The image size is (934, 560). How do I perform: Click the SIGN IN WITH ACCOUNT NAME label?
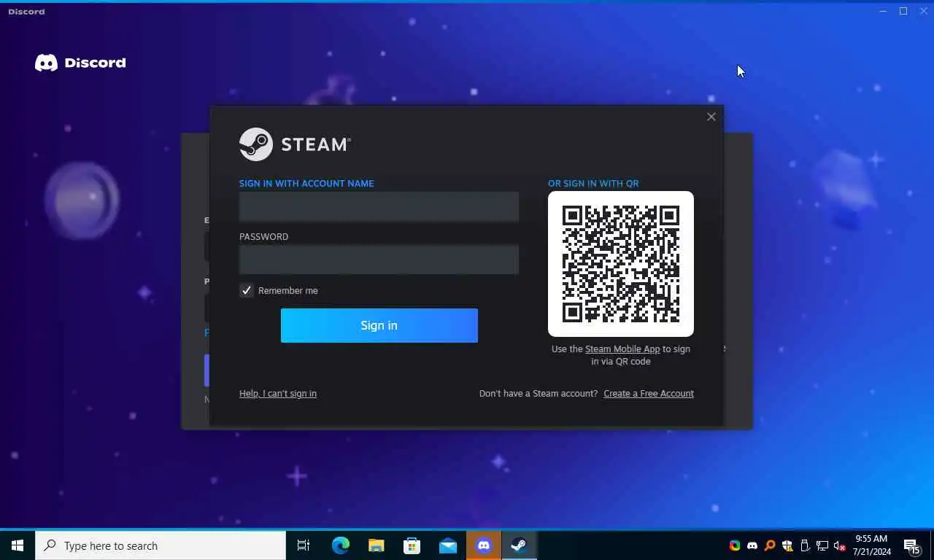(306, 183)
